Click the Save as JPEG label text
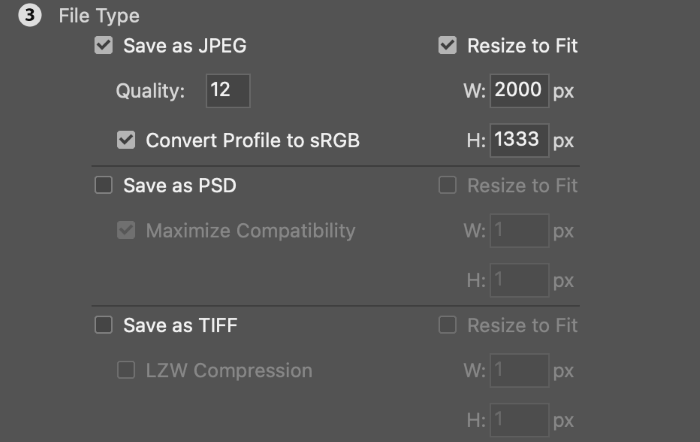This screenshot has width=700, height=442. 184,45
